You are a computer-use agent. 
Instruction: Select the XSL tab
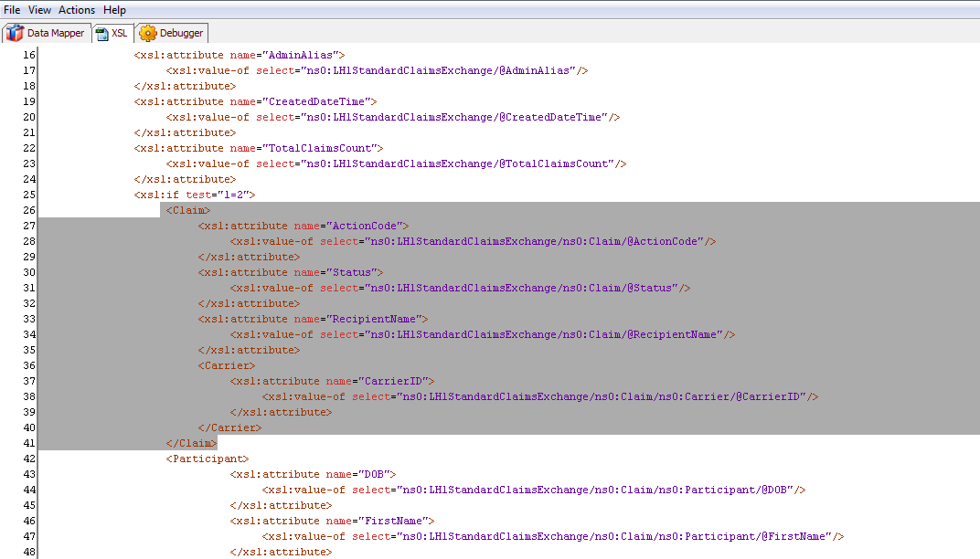[112, 33]
